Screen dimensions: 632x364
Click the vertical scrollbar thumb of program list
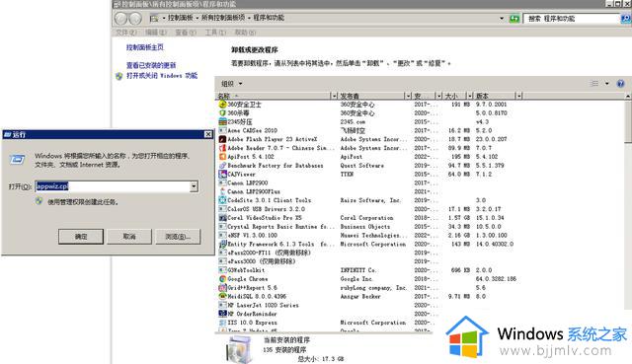628,121
